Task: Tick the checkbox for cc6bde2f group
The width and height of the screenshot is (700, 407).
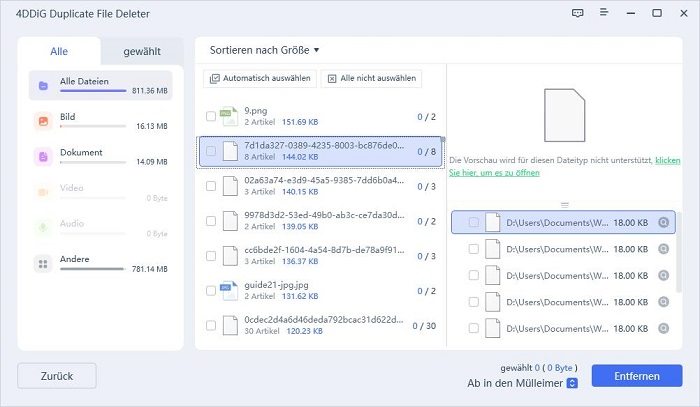Action: pos(211,256)
